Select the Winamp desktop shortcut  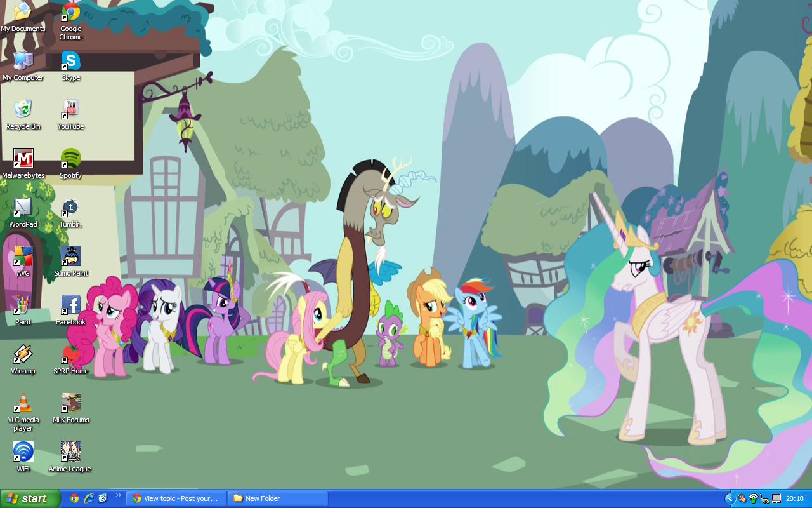(x=23, y=354)
